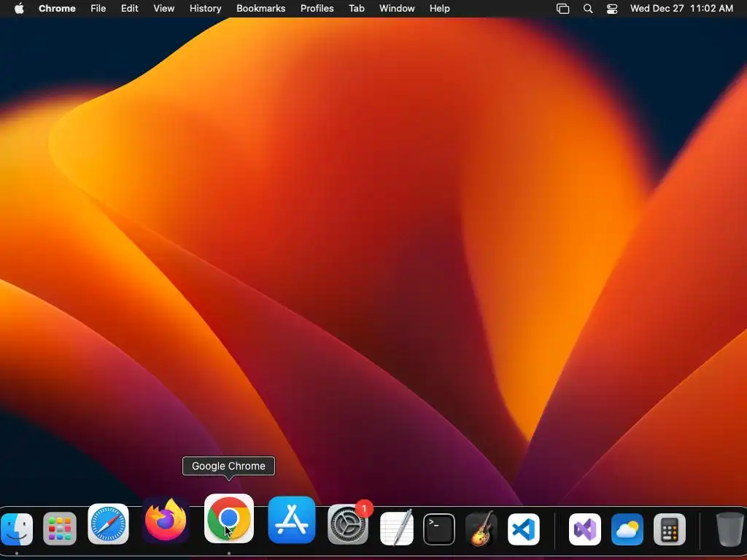The height and width of the screenshot is (560, 747).
Task: Launch Weather app from the Dock
Action: pyautogui.click(x=627, y=529)
